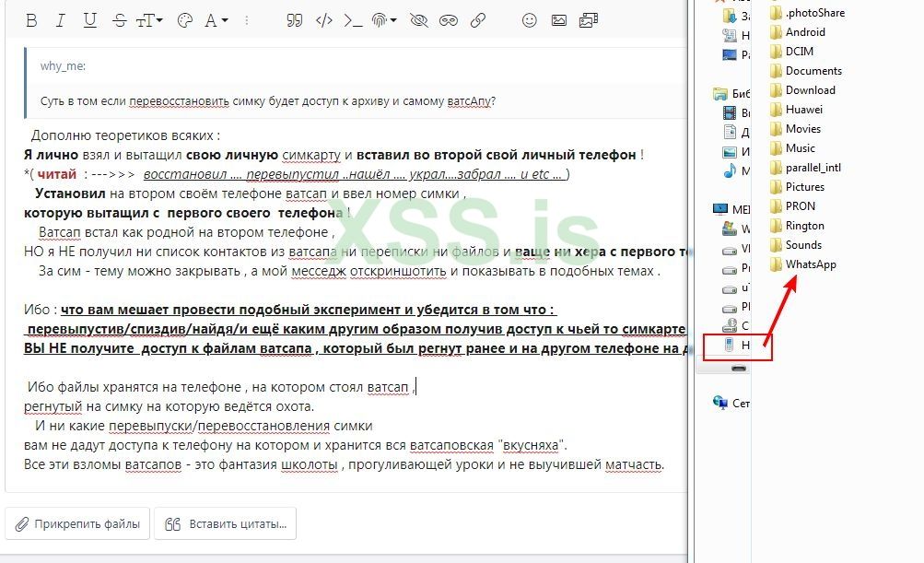Open the font family dropdown
This screenshot has height=563, width=924.
[216, 20]
